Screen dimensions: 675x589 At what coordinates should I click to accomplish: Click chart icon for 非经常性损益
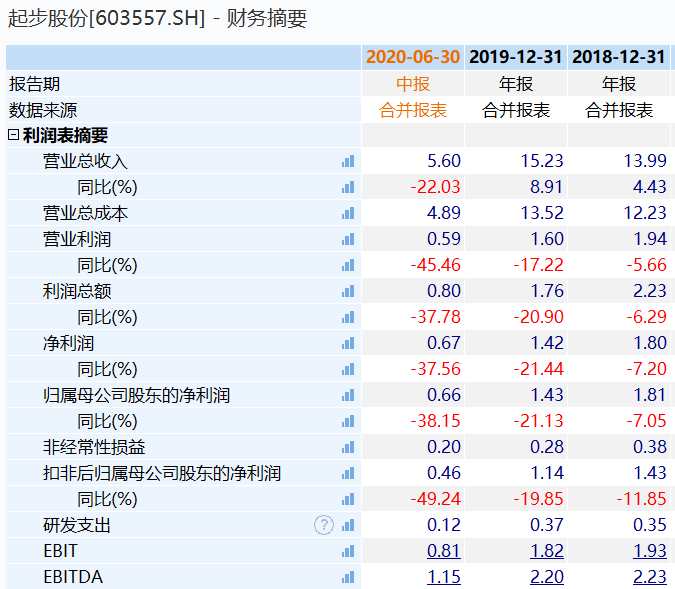[x=348, y=447]
